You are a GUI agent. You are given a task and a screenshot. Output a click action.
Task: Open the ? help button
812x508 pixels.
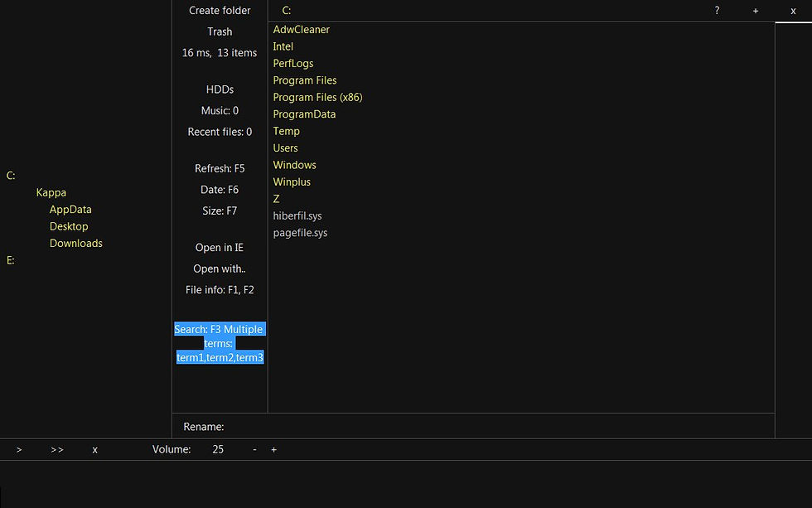717,10
